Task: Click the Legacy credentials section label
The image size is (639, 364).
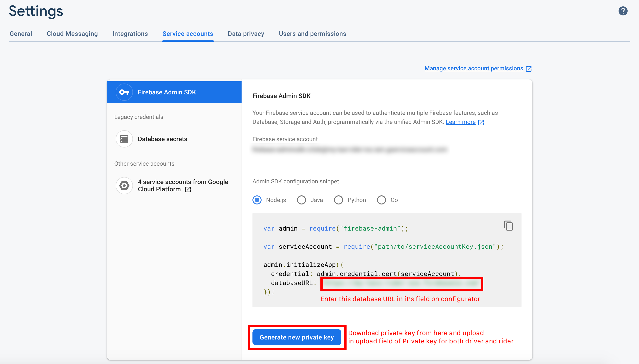Action: point(139,117)
